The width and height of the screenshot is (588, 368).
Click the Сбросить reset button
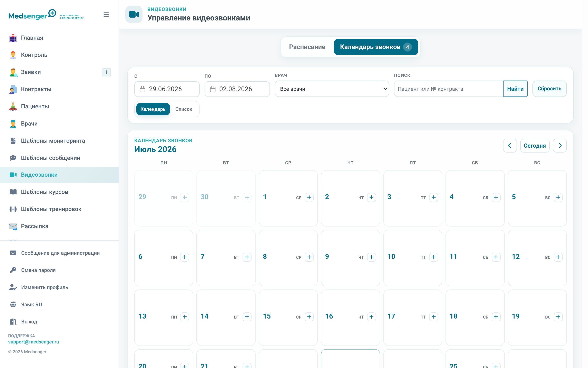(549, 89)
